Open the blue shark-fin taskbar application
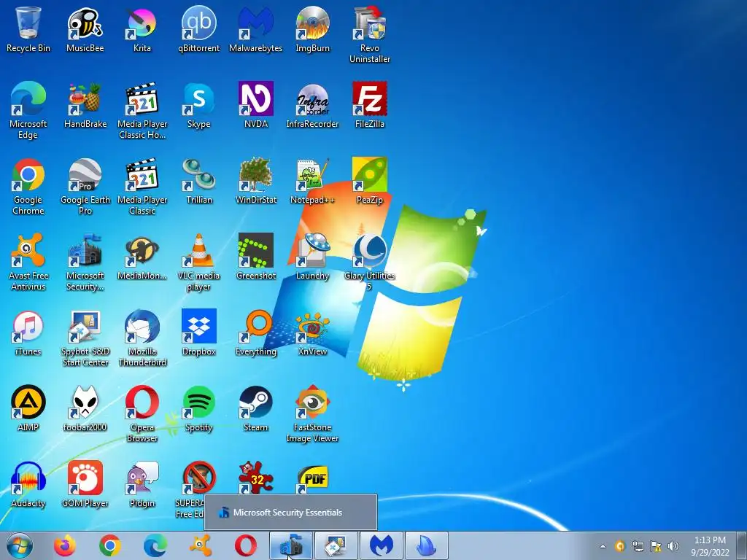This screenshot has width=747, height=560. 427,545
